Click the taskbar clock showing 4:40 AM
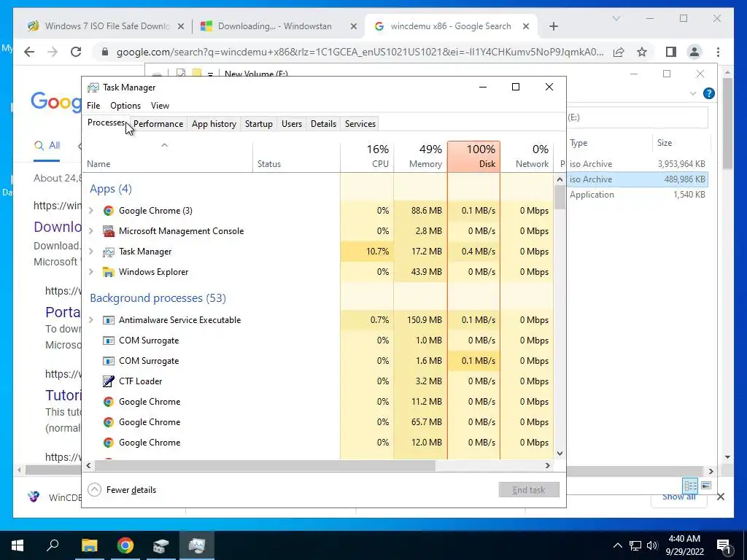Viewport: 747px width, 560px height. click(684, 545)
